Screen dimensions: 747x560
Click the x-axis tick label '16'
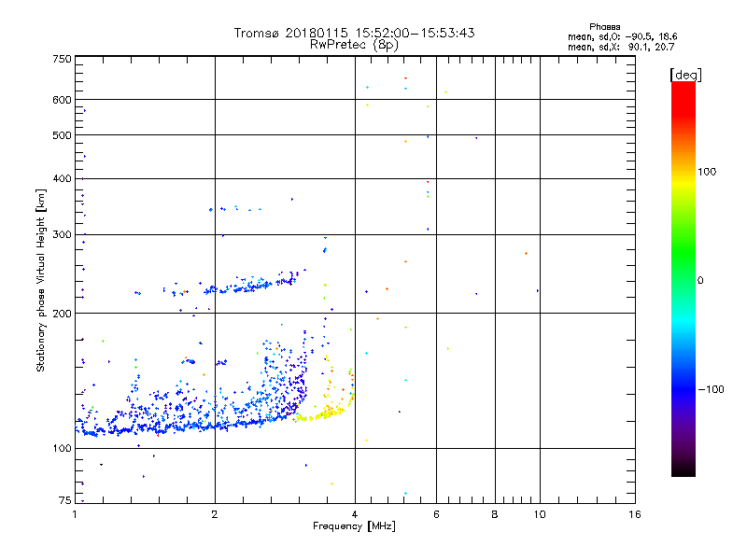click(x=635, y=514)
